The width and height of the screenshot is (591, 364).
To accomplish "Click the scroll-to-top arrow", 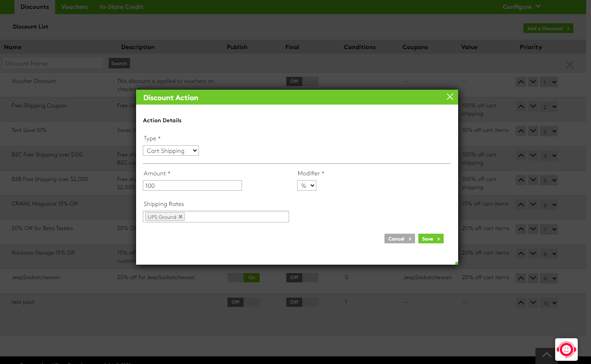I will coord(546,355).
